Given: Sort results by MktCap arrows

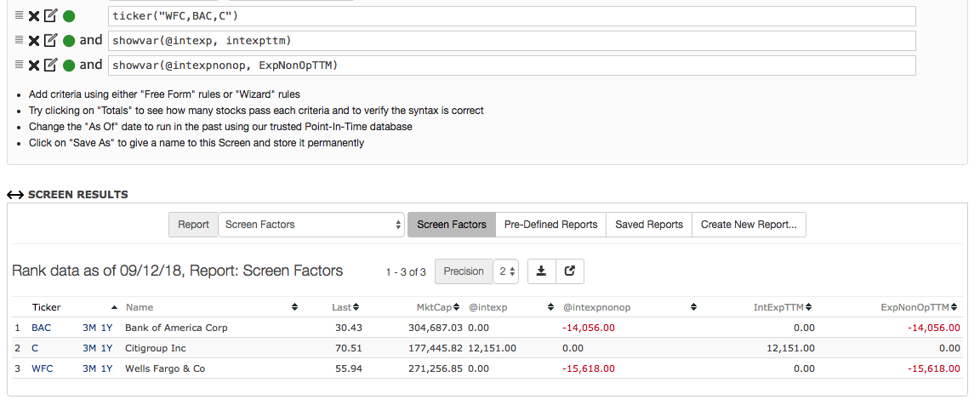Looking at the screenshot, I should coord(457,307).
